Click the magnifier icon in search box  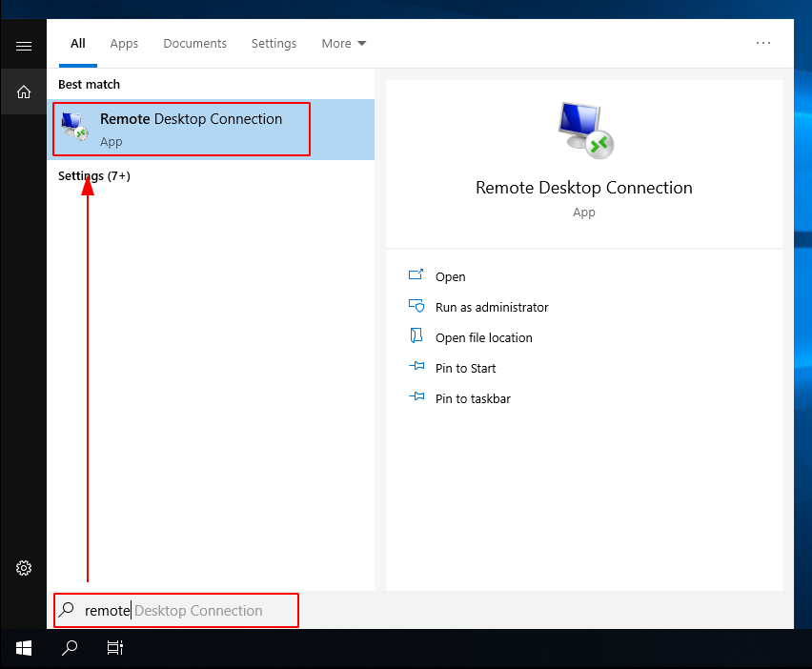[x=67, y=610]
